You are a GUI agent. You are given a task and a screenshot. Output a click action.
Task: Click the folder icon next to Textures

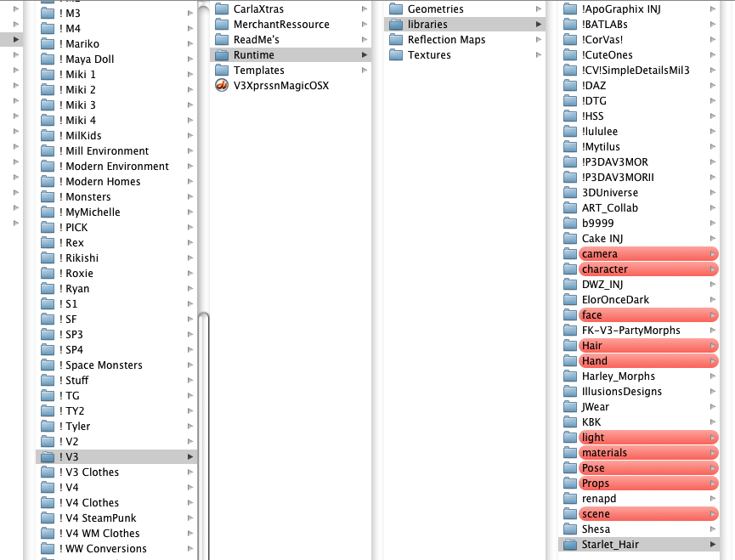(x=396, y=55)
